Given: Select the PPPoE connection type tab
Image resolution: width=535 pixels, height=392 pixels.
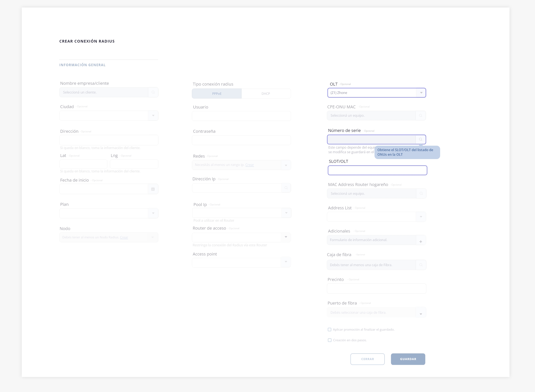Looking at the screenshot, I should tap(217, 94).
